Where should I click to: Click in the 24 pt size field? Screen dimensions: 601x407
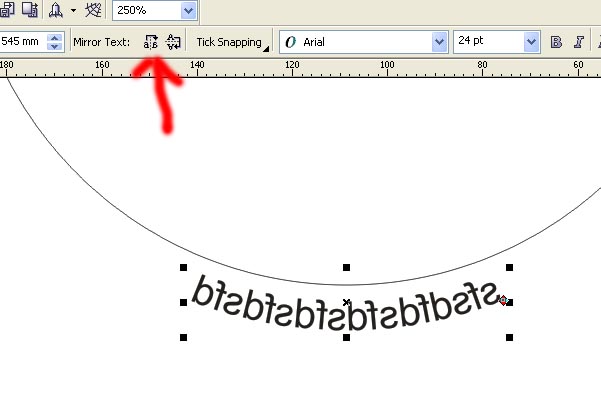pyautogui.click(x=489, y=41)
